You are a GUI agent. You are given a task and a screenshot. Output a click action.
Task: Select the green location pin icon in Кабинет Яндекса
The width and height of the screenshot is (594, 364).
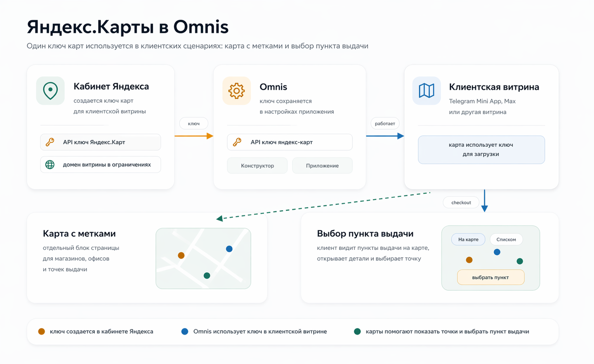click(x=50, y=90)
